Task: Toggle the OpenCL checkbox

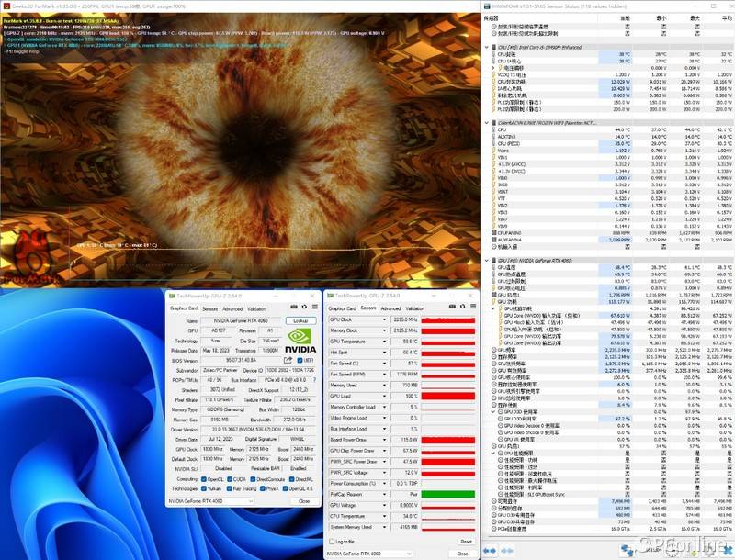Action: tap(204, 479)
